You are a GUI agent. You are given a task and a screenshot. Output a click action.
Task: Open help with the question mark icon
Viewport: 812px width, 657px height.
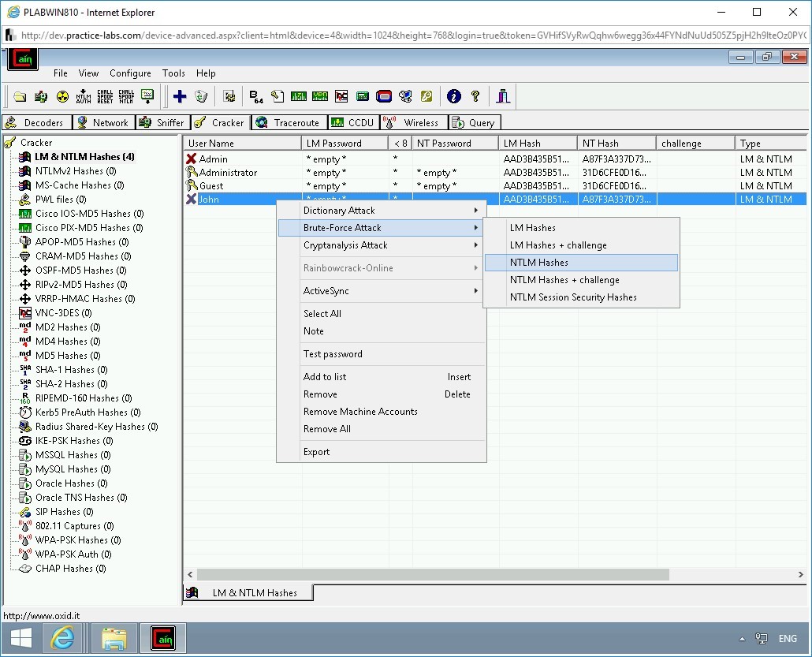tap(475, 96)
